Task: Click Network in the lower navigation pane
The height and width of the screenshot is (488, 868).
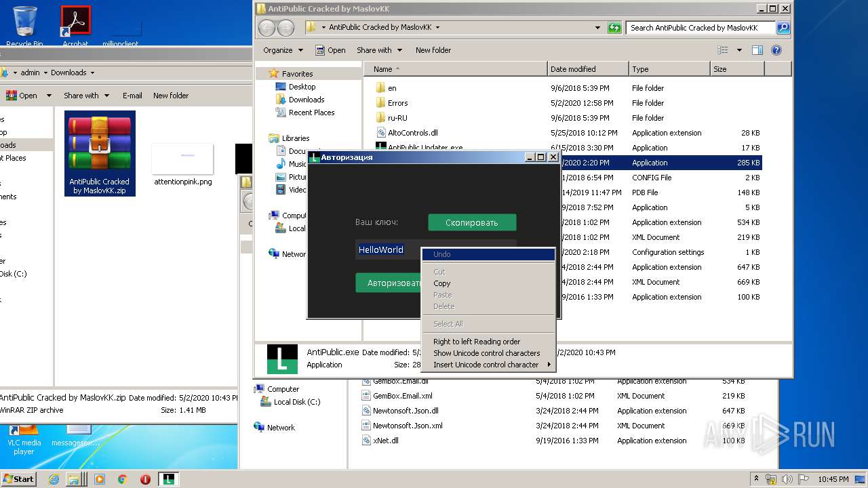Action: (274, 428)
